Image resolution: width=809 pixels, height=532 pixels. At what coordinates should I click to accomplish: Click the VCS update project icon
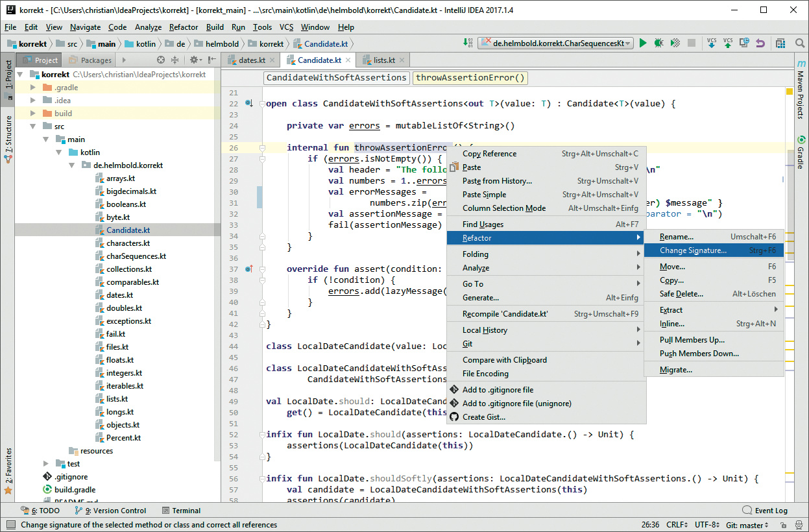tap(712, 43)
